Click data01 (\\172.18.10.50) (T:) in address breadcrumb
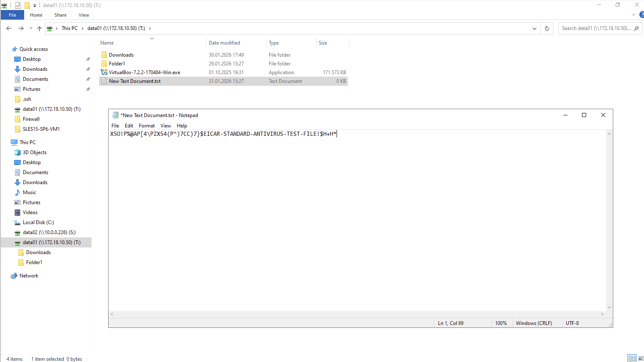Image resolution: width=644 pixels, height=362 pixels. point(116,28)
